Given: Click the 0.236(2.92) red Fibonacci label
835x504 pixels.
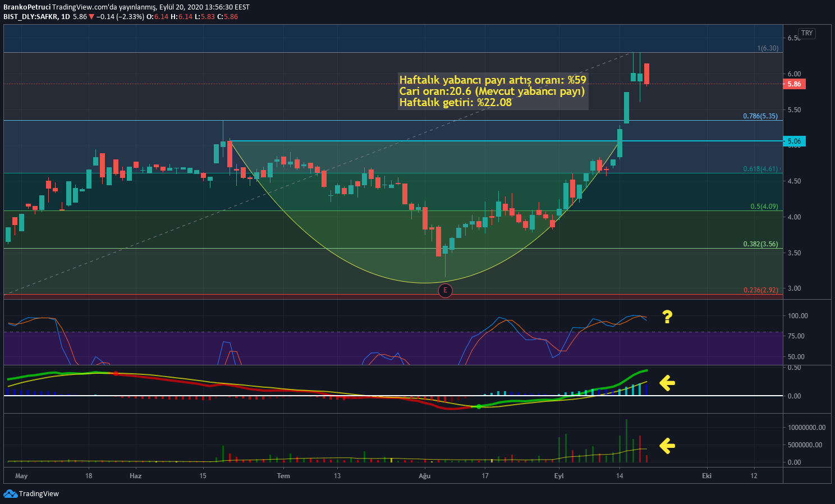Looking at the screenshot, I should [x=760, y=290].
